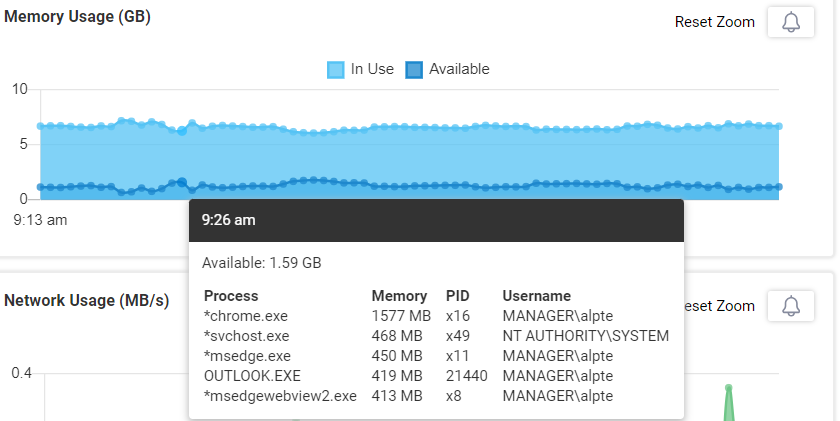840x421 pixels.
Task: Click the Available dark blue swatch
Action: point(414,70)
